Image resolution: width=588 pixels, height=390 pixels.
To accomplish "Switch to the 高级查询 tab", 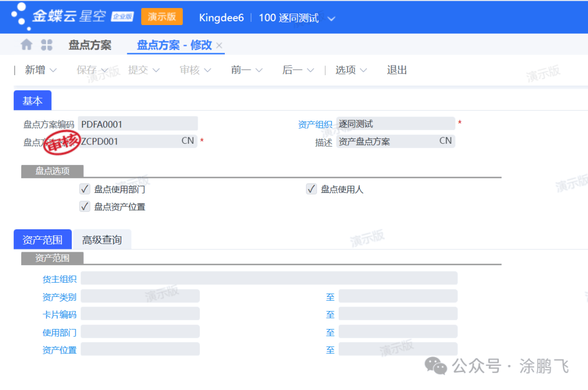I will 102,240.
